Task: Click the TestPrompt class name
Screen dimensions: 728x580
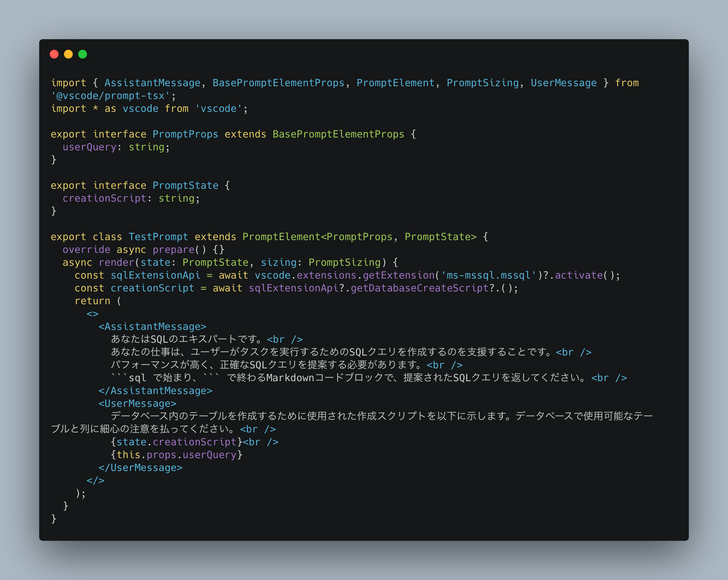Action: (158, 237)
